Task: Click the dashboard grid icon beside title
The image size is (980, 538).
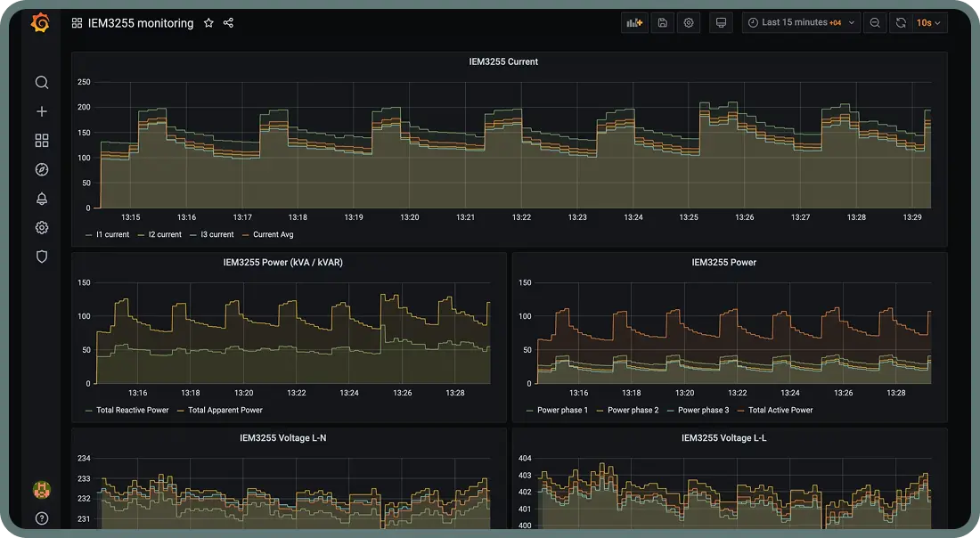Action: click(x=77, y=23)
